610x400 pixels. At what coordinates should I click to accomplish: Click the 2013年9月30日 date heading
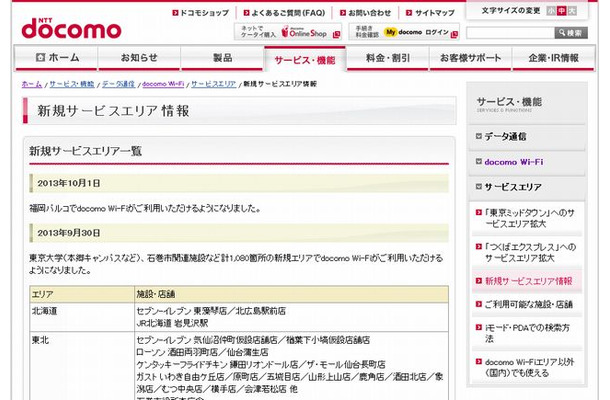pyautogui.click(x=239, y=233)
